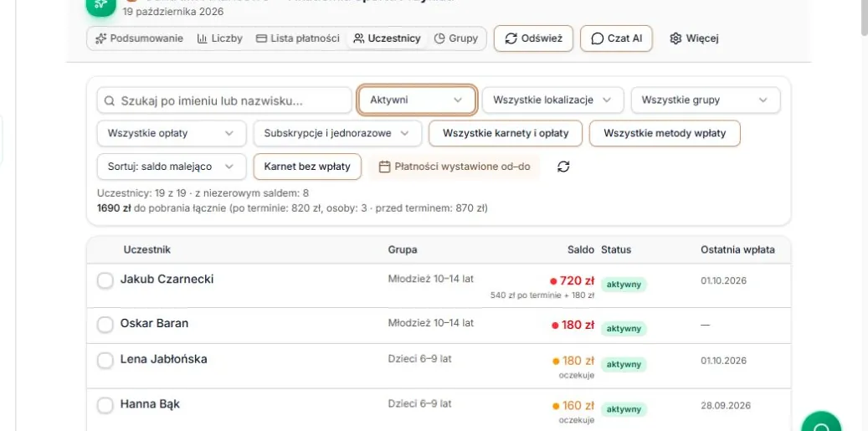Image resolution: width=868 pixels, height=431 pixels.
Task: Click aktywny badge in Lena Jabłońska row
Action: (624, 365)
